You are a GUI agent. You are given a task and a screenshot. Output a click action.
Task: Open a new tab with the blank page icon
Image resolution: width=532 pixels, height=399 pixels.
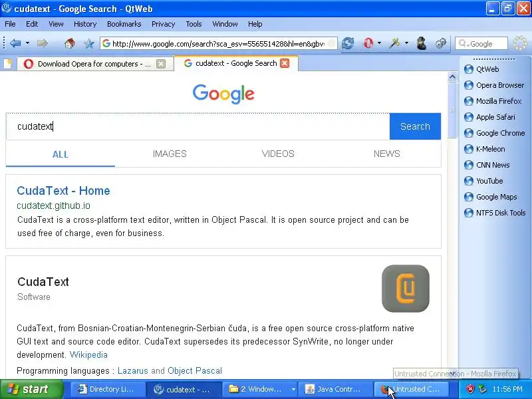tap(7, 64)
